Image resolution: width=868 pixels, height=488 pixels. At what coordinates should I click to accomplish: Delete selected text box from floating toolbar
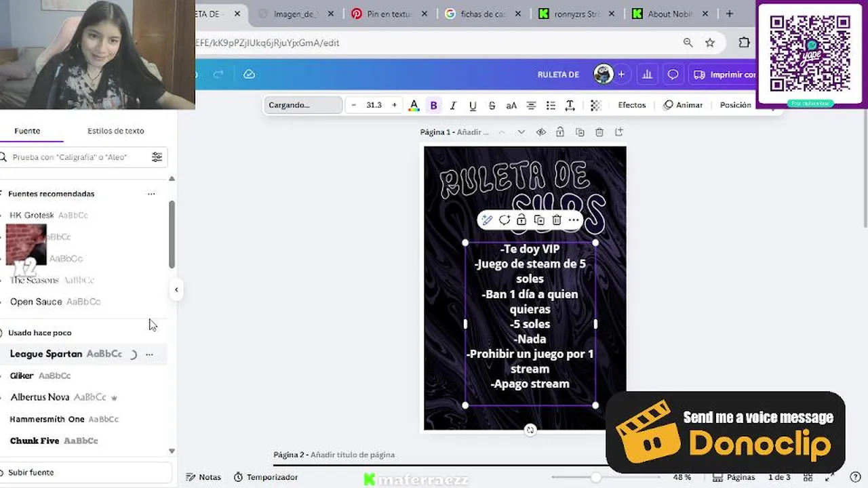[557, 220]
